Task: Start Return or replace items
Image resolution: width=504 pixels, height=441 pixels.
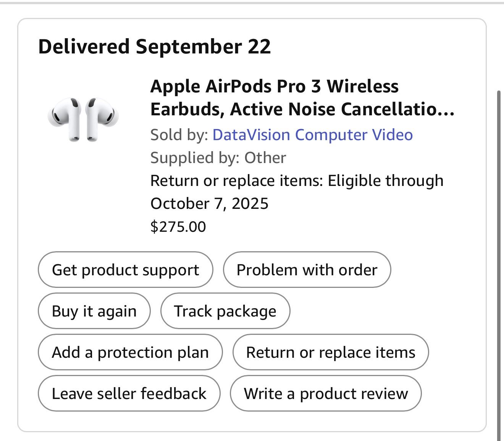Action: tap(330, 352)
